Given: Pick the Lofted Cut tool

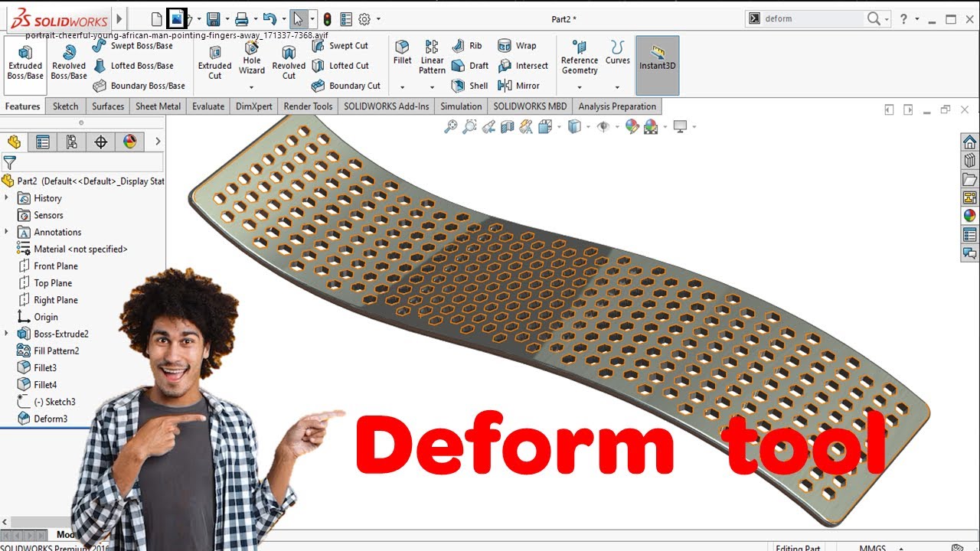Looking at the screenshot, I should (x=340, y=66).
